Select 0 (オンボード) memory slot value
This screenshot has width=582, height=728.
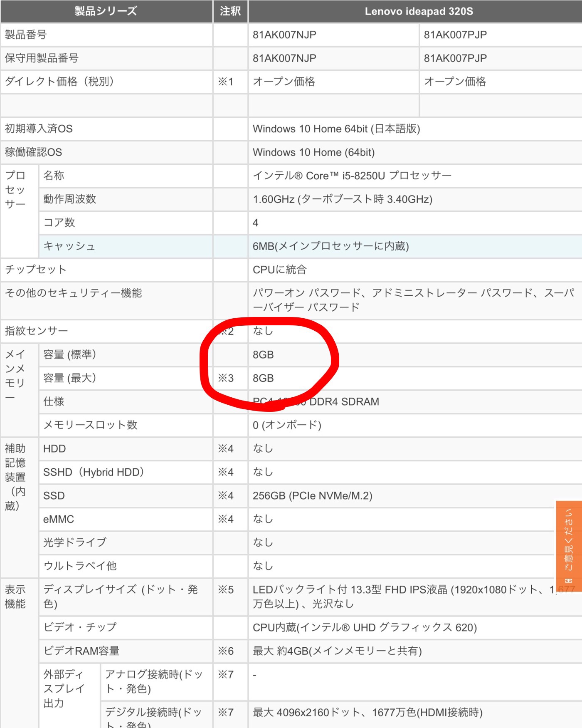(287, 425)
